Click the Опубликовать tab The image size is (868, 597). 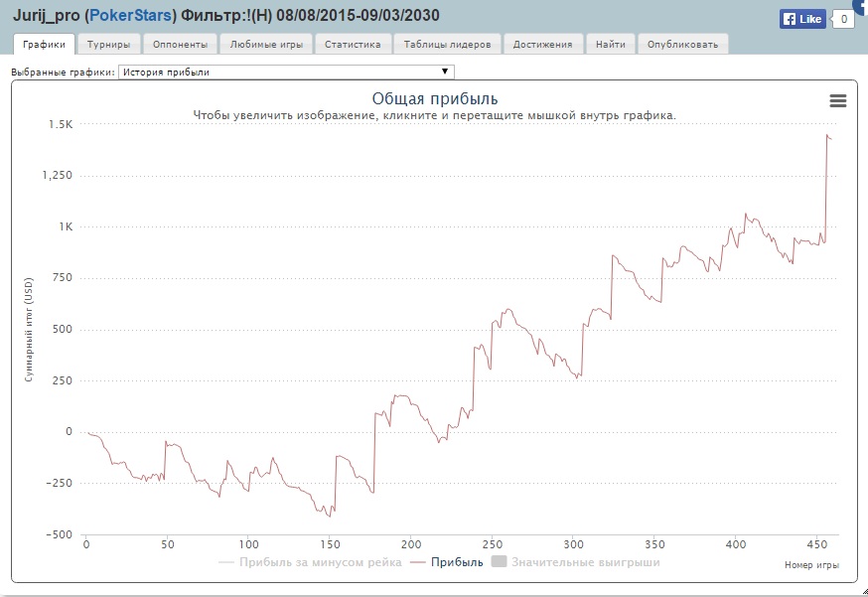tap(682, 45)
